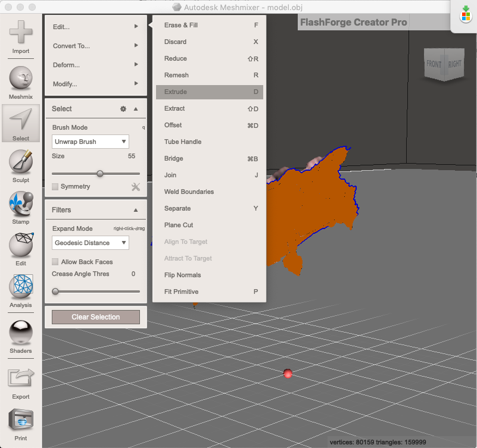
Task: Click the Size value 55
Action: 132,156
